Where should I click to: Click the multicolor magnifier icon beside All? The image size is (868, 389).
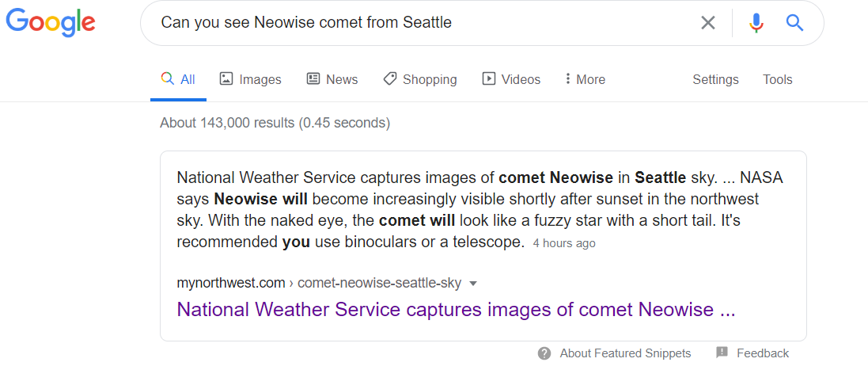coord(167,78)
